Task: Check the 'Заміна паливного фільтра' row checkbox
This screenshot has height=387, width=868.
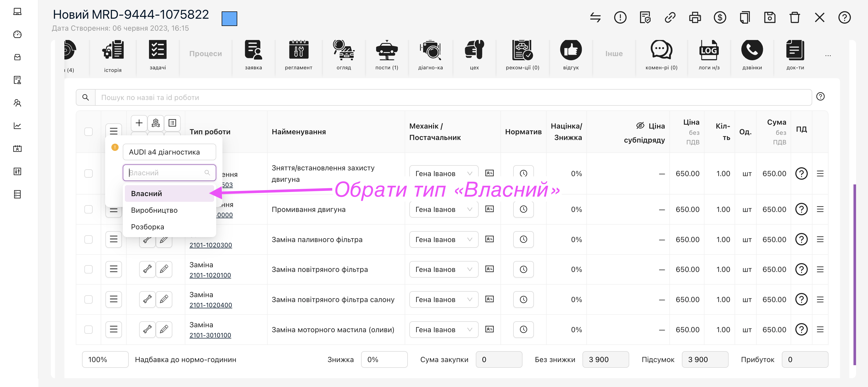Action: coord(88,239)
